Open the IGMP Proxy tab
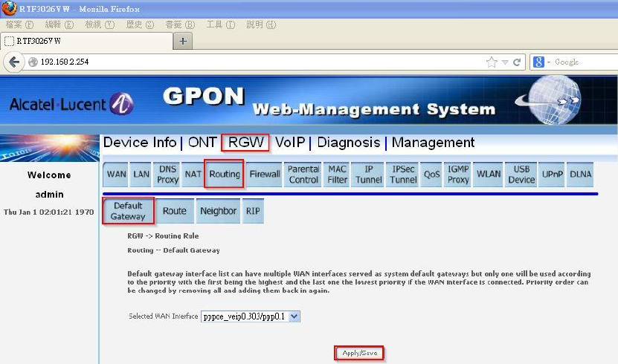 457,175
